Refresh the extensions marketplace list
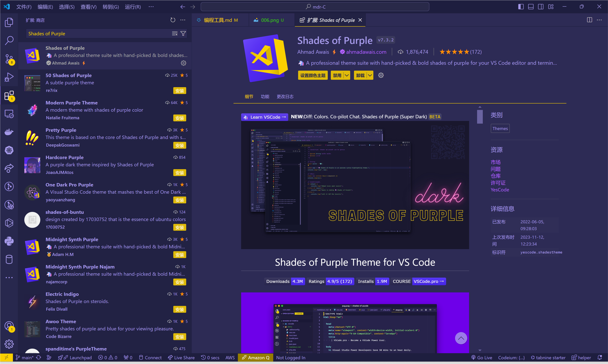This screenshot has width=608, height=364. (173, 20)
